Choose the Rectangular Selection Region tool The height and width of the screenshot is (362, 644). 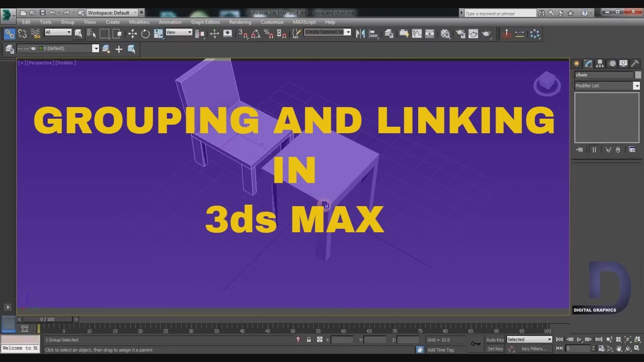[104, 34]
